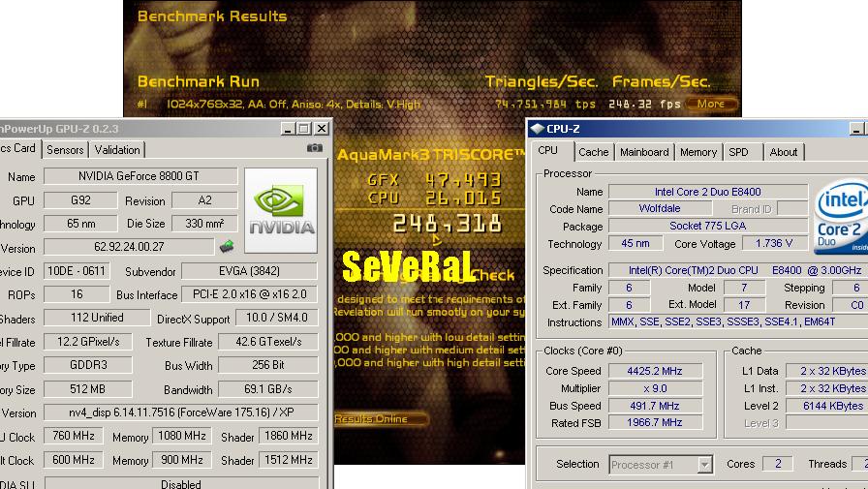This screenshot has width=868, height=489.
Task: Click the CPU-Z title bar icon
Action: click(537, 129)
